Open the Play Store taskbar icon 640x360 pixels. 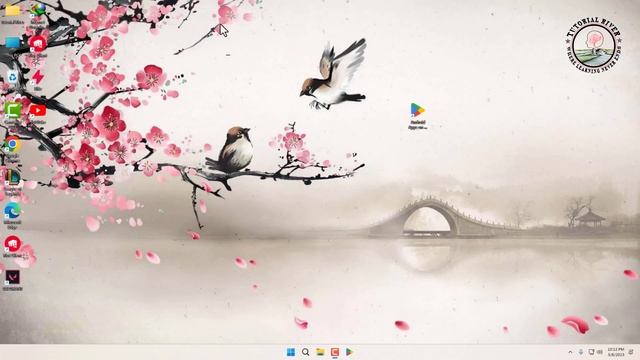pos(349,352)
